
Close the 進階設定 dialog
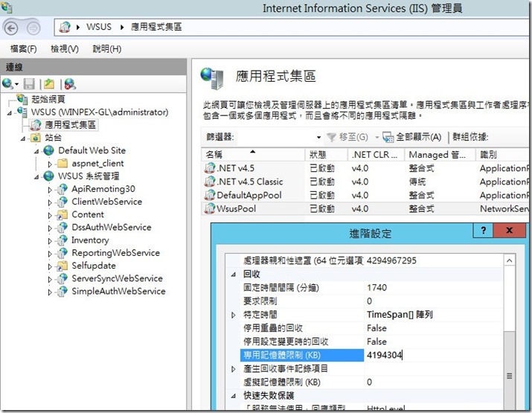point(509,231)
